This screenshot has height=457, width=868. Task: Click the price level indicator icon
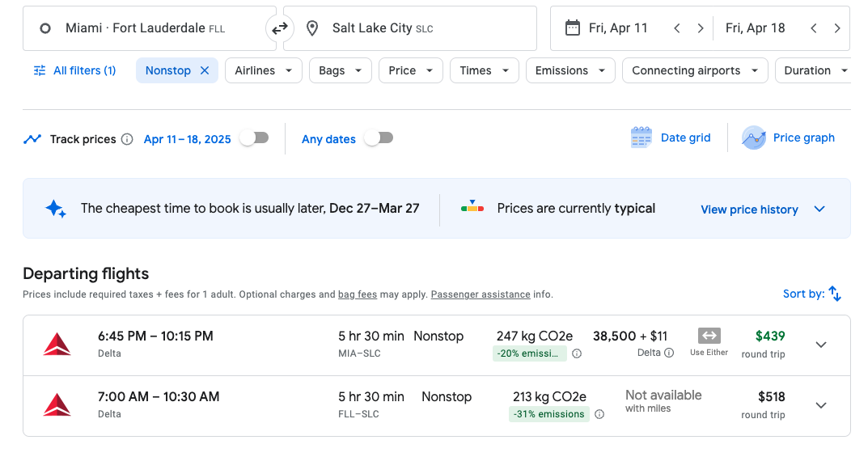pos(472,206)
